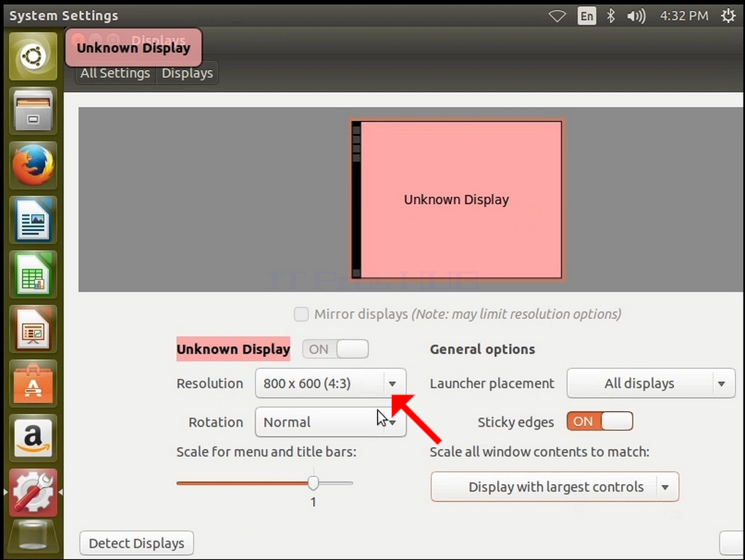This screenshot has height=560, width=745.
Task: Click the Detect Displays button
Action: tap(136, 543)
